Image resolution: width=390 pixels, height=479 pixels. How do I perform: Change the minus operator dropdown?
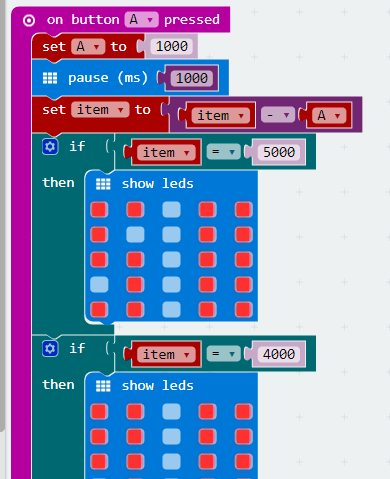point(278,115)
